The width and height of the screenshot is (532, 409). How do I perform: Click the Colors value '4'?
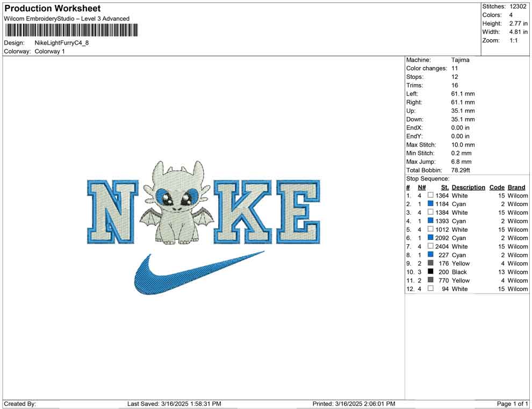point(511,15)
